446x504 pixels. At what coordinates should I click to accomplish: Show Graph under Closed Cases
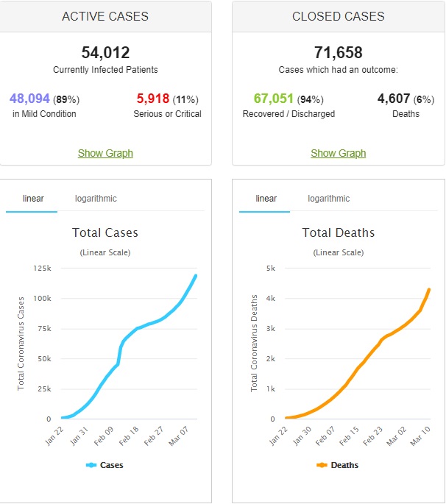pyautogui.click(x=338, y=153)
